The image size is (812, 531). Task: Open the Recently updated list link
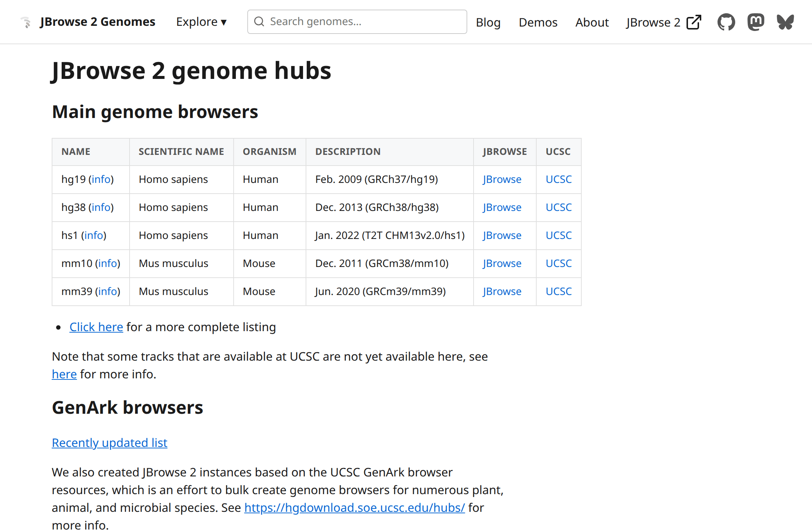pos(109,443)
